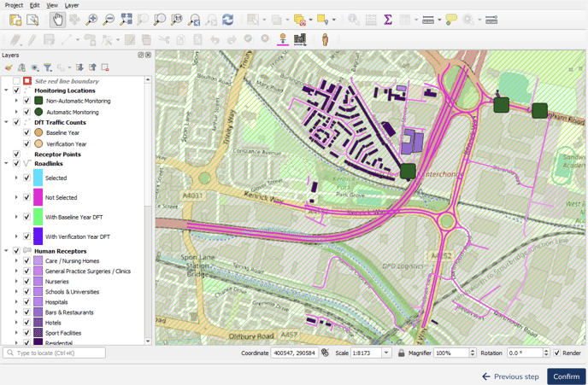Image resolution: width=588 pixels, height=385 pixels.
Task: Refresh the map canvas
Action: tap(227, 20)
